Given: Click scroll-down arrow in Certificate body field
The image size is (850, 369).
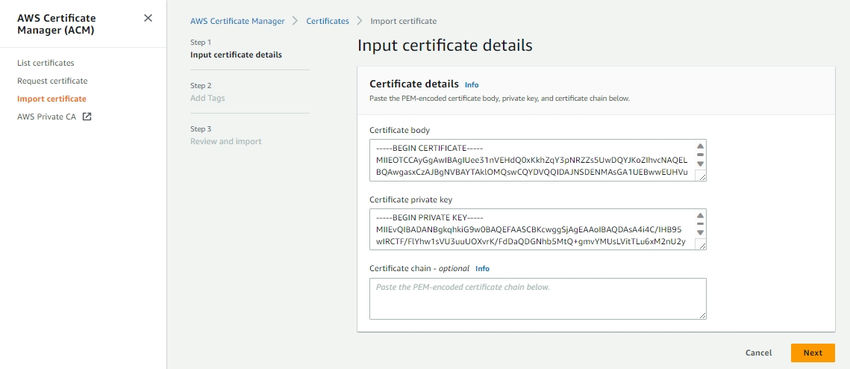Looking at the screenshot, I should [x=700, y=164].
